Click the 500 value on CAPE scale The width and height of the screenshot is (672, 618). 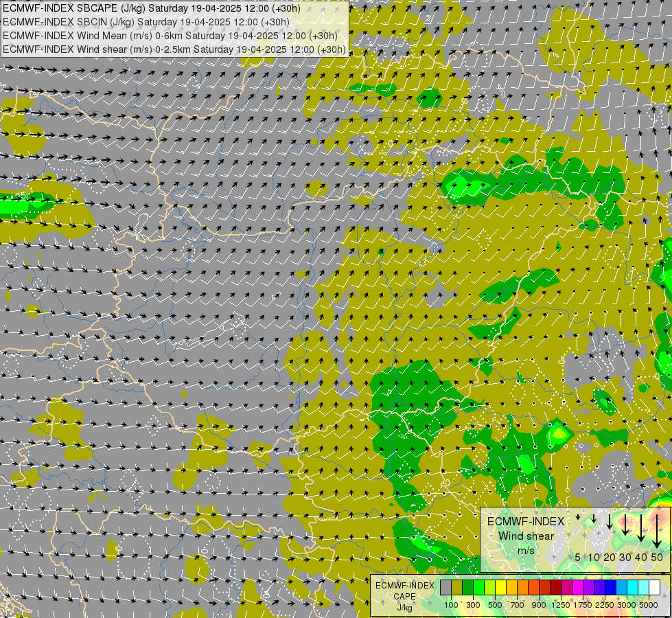tap(495, 605)
